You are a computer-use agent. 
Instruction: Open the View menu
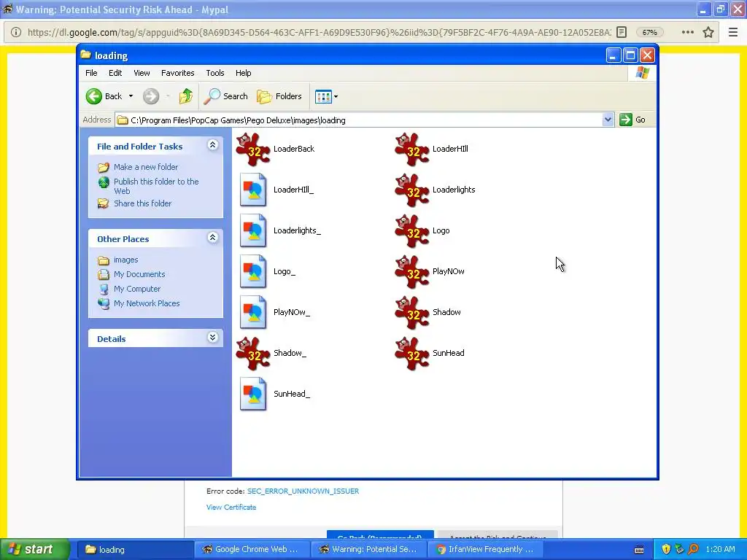pyautogui.click(x=142, y=73)
